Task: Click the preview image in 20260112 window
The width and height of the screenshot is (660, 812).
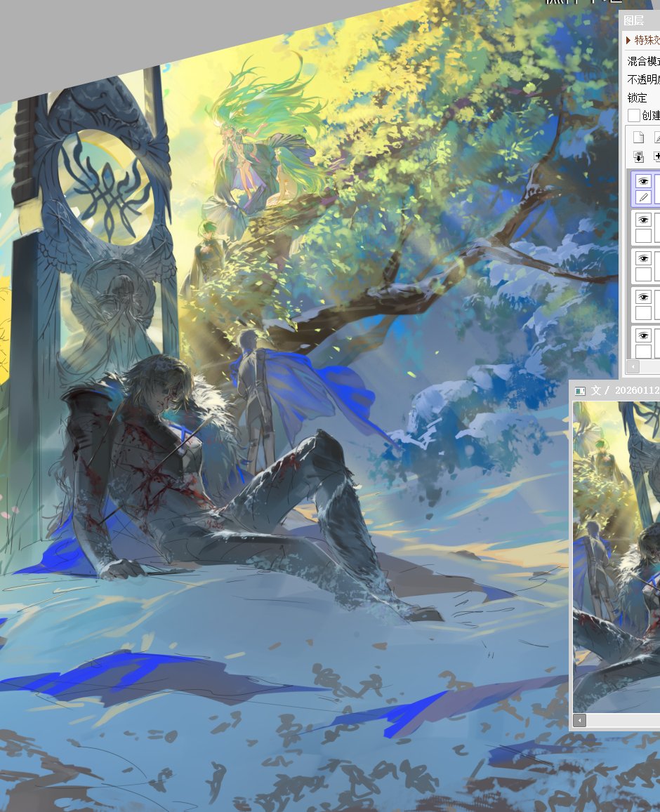Action: point(616,557)
